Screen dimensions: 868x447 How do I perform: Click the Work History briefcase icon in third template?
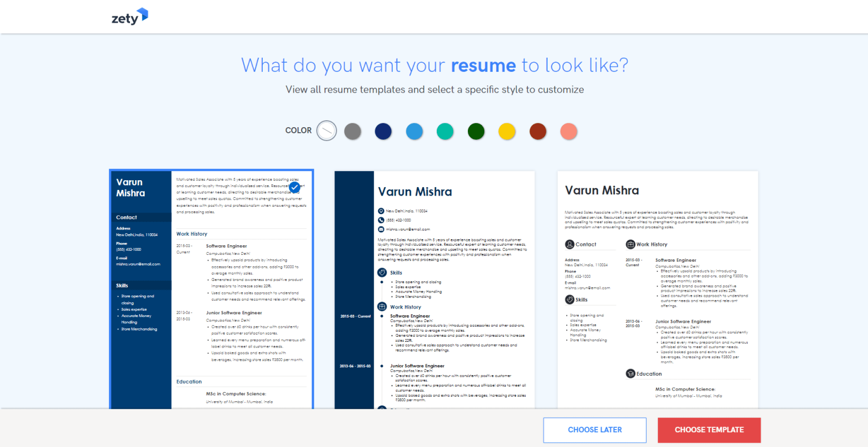(x=631, y=244)
